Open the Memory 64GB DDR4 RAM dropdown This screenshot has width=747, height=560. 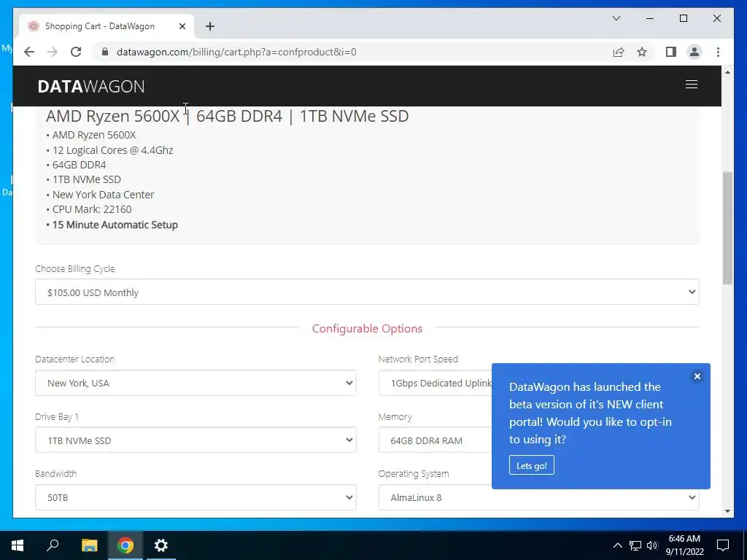point(435,440)
